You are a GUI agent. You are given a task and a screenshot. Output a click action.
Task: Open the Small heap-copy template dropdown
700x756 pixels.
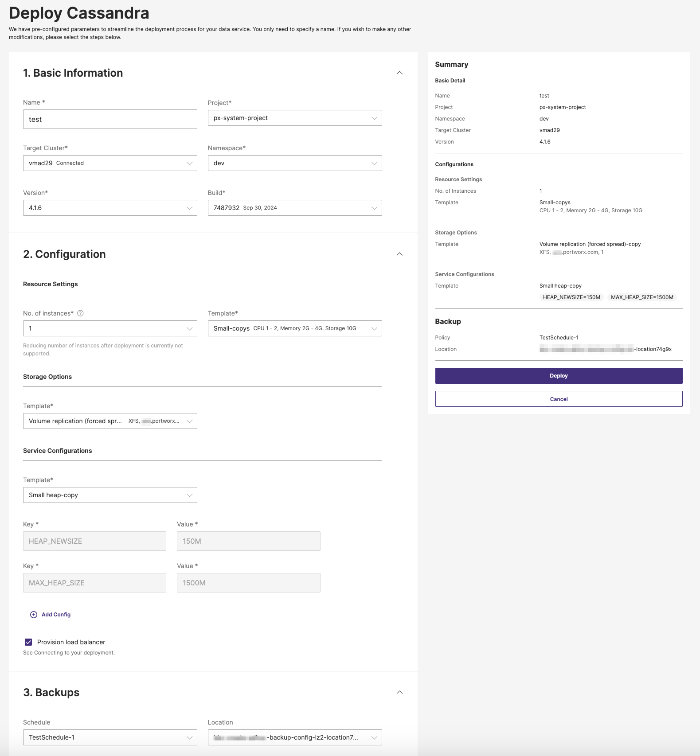coord(110,495)
